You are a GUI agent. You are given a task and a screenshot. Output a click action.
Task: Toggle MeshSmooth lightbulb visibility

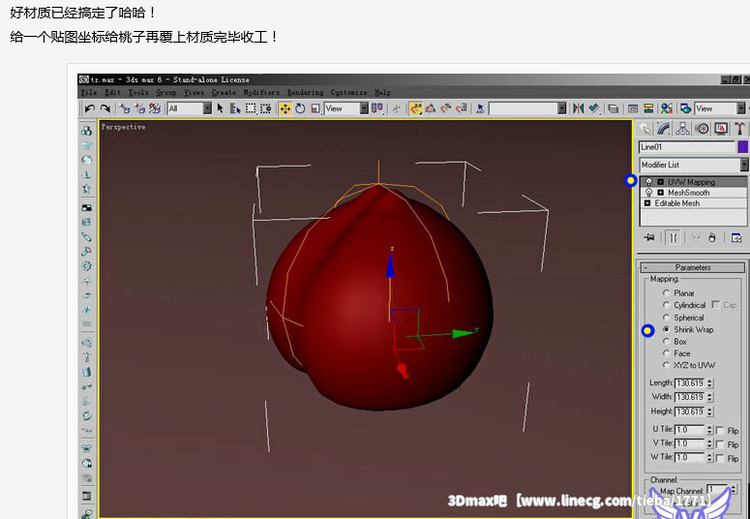[x=649, y=192]
